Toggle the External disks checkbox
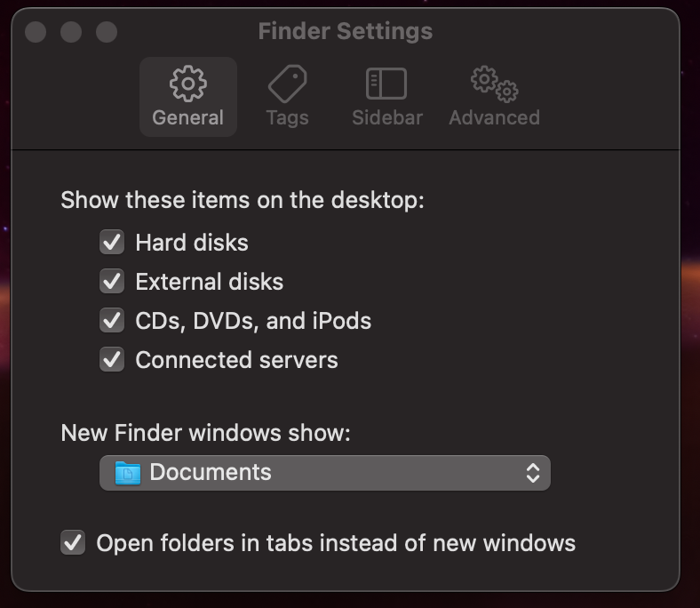700x608 pixels. click(112, 282)
